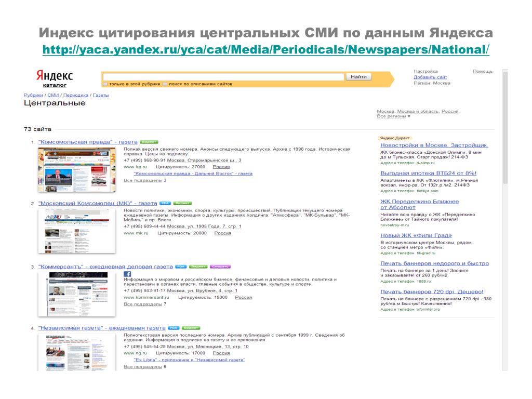Image resolution: width=532 pixels, height=399 pixels.
Task: Open the 'ЖК Переделкино Ближнее от Абсолют' ad
Action: point(420,204)
